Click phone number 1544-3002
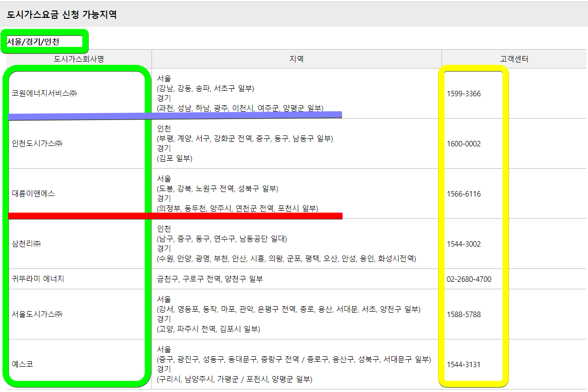This screenshot has width=588, height=392. point(463,244)
